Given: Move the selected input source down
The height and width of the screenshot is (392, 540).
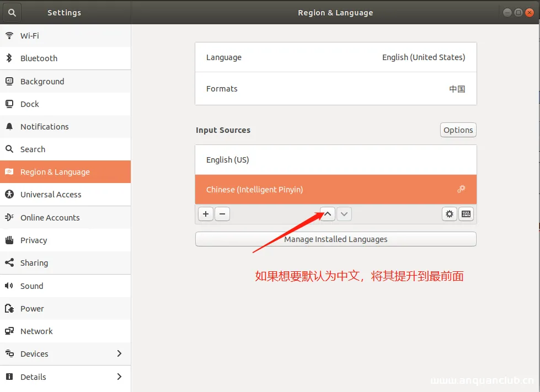Looking at the screenshot, I should [344, 214].
